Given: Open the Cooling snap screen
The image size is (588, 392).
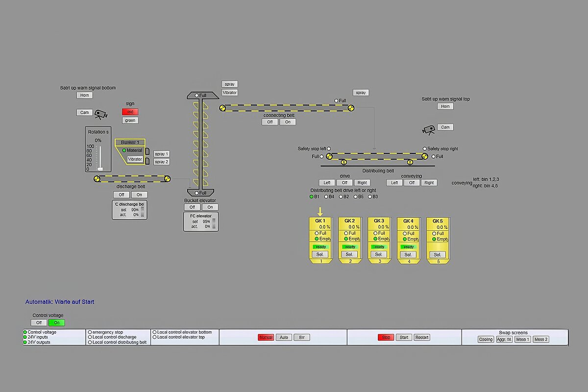Looking at the screenshot, I should 486,339.
